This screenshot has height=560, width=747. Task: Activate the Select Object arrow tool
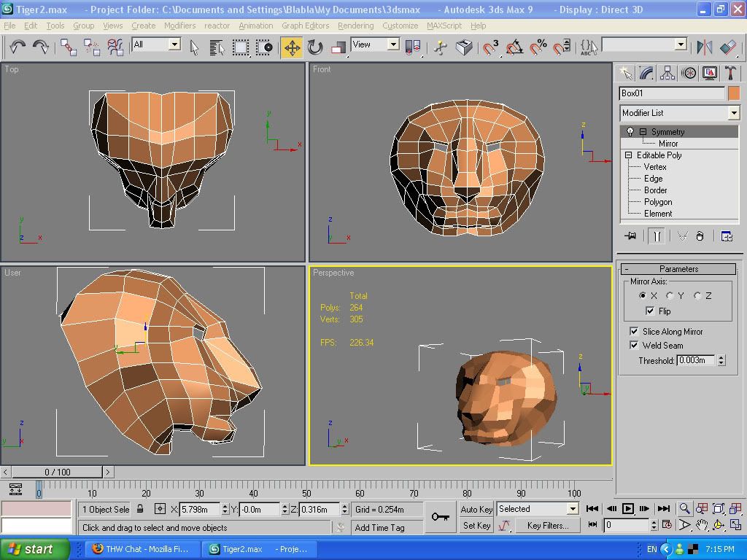(194, 47)
